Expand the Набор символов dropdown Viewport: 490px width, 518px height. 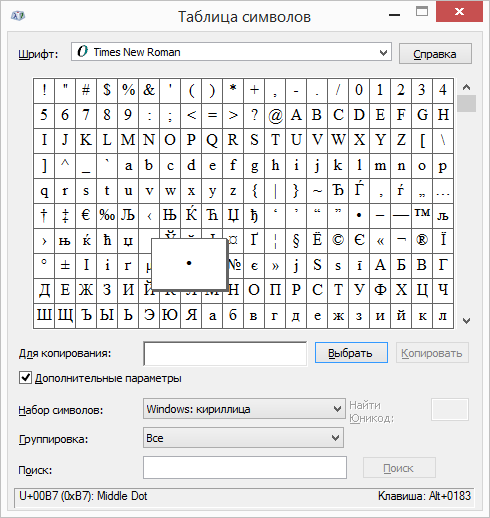[x=244, y=409]
